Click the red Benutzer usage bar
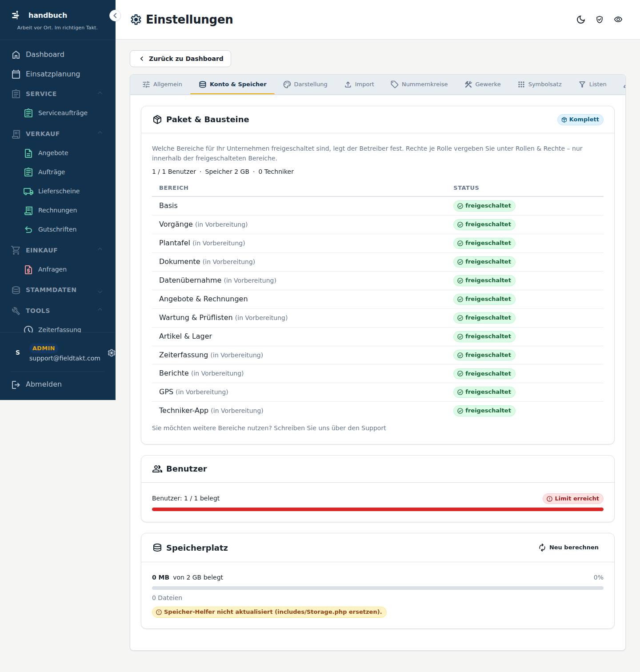 [x=378, y=509]
